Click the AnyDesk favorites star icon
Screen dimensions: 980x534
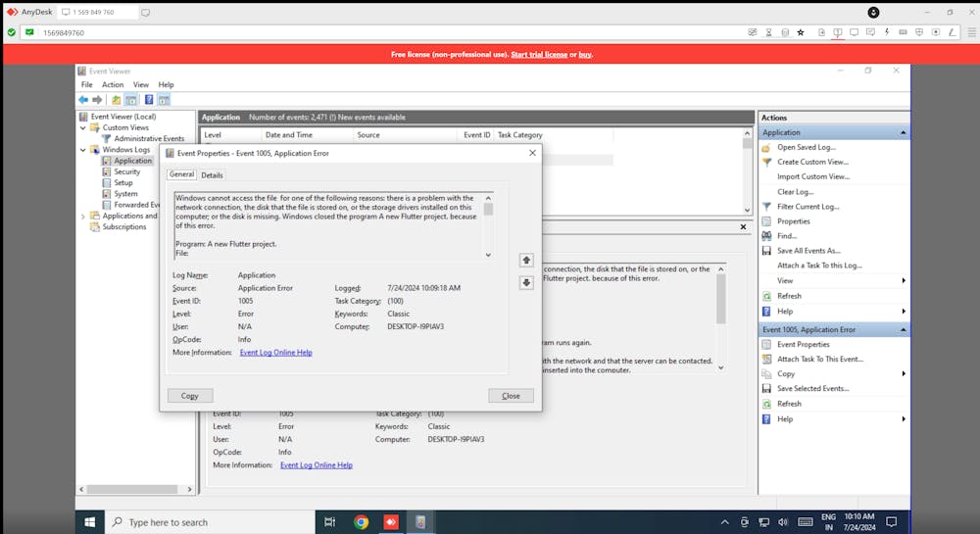coord(801,32)
